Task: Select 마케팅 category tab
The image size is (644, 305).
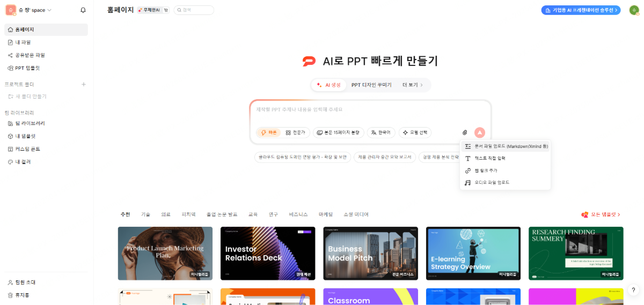Action: [326, 214]
